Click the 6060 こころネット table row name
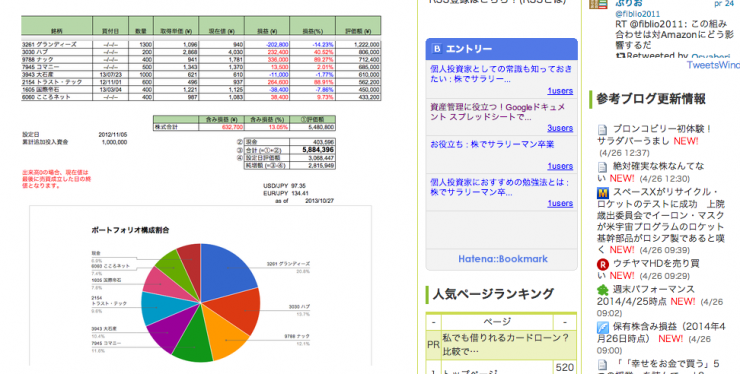Image resolution: width=740 pixels, height=374 pixels. [46, 97]
